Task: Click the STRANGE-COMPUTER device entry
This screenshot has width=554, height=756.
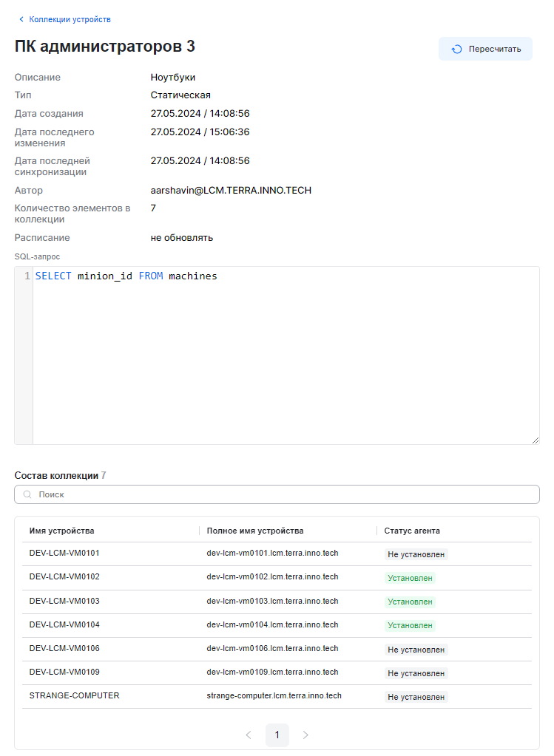Action: pos(74,696)
